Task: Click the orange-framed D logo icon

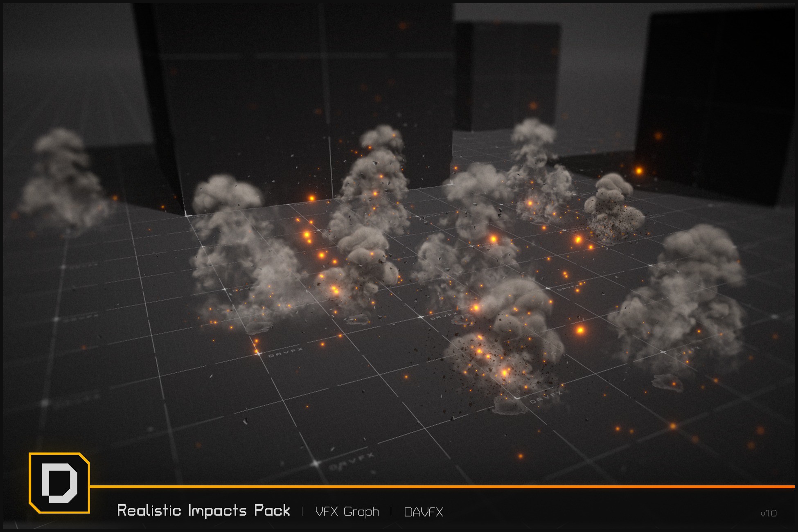Action: tap(59, 483)
